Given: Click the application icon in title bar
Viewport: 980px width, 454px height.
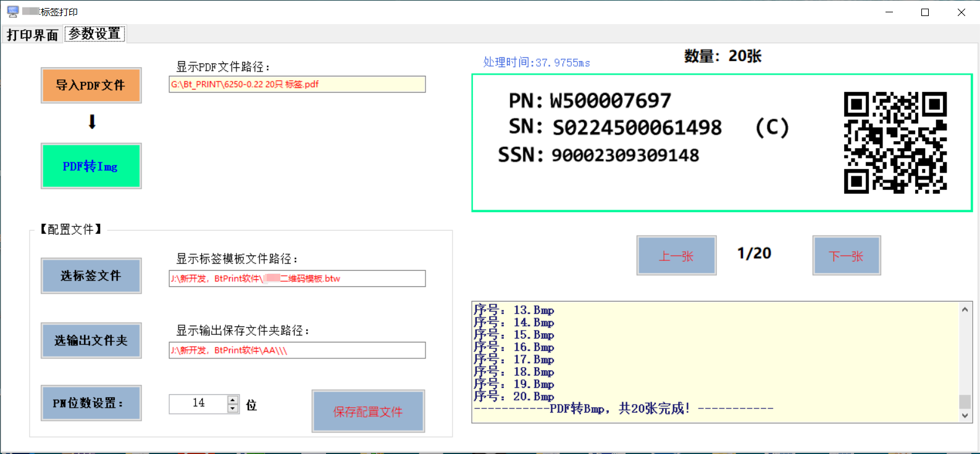Looking at the screenshot, I should tap(12, 12).
